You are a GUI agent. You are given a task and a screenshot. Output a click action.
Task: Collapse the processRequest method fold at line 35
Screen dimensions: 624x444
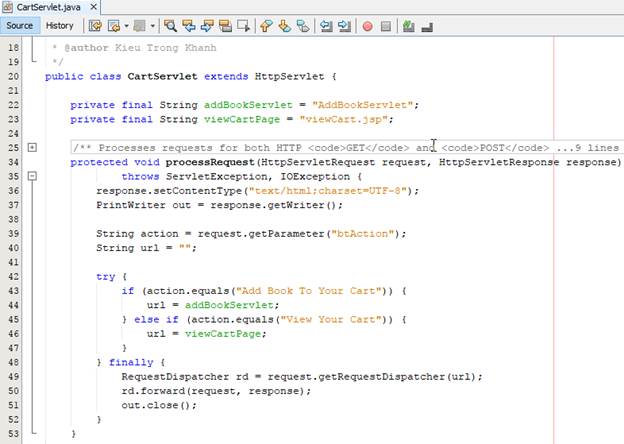coord(32,176)
